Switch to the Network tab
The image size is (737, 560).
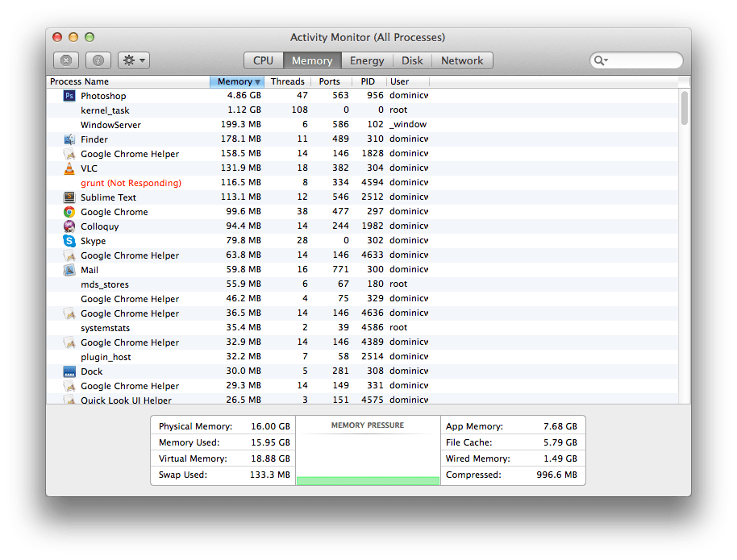(462, 60)
